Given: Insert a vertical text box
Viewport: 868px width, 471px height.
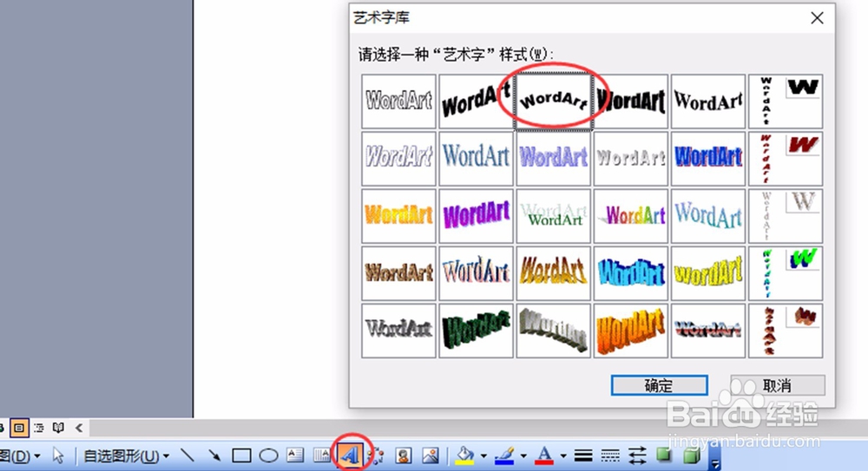Looking at the screenshot, I should click(322, 455).
